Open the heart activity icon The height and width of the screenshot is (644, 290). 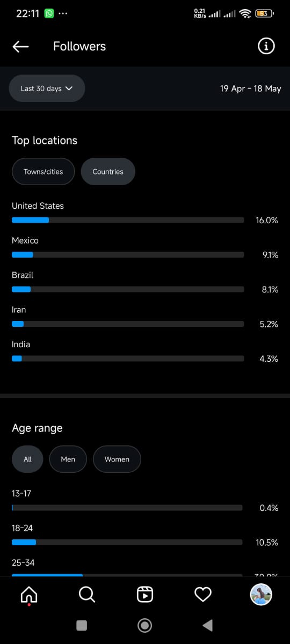pos(202,594)
